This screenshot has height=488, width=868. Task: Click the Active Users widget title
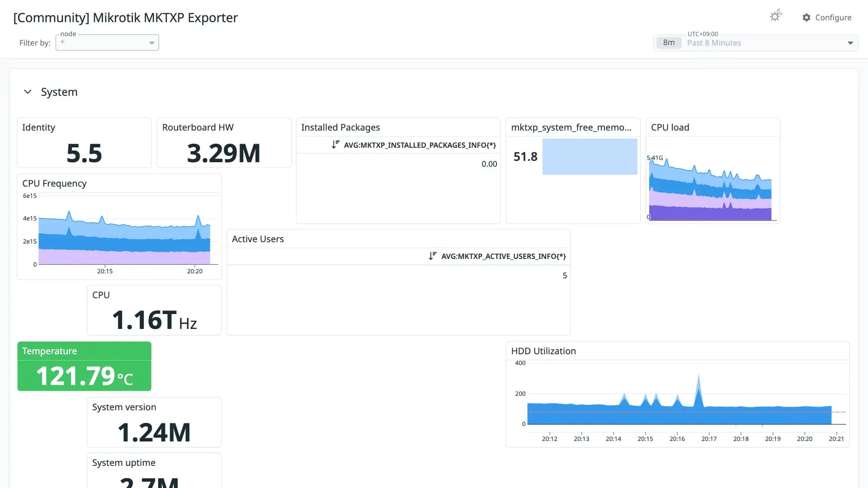(258, 239)
